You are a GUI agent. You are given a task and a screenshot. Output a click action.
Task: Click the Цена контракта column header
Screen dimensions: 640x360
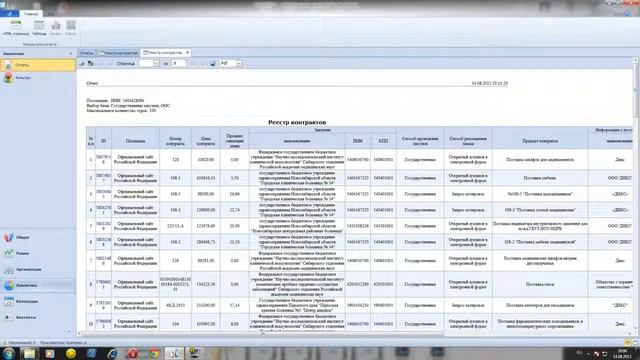click(x=206, y=141)
